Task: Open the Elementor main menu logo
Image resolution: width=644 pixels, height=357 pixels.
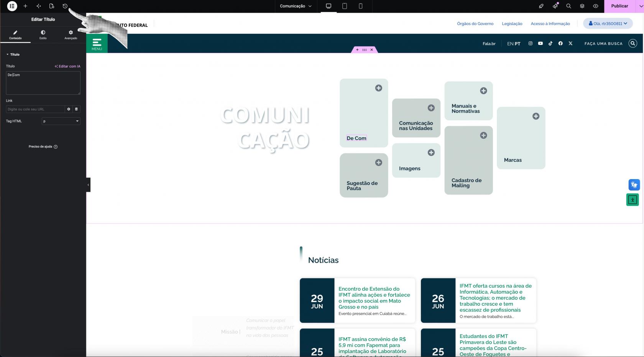Action: pos(12,6)
